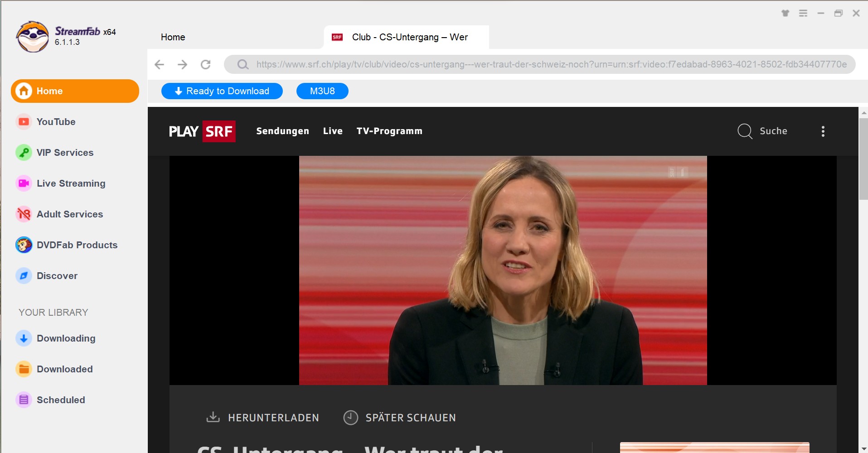Click the scrollbar up arrow

click(863, 112)
